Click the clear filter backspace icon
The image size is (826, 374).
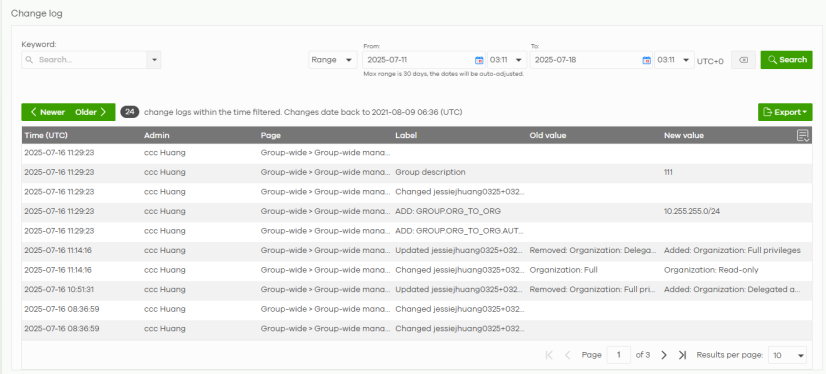743,60
